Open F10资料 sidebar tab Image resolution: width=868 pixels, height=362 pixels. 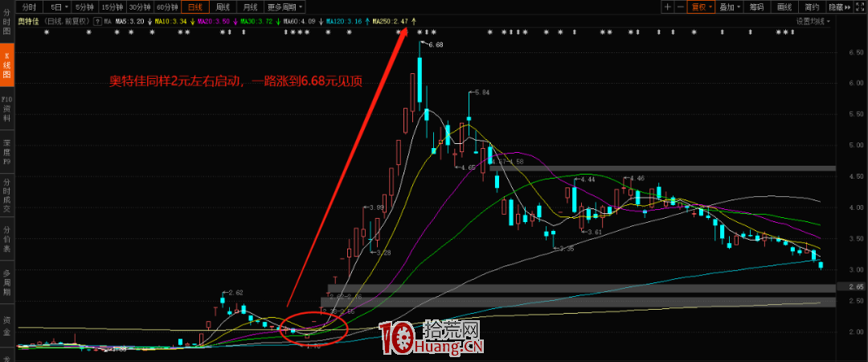7,109
